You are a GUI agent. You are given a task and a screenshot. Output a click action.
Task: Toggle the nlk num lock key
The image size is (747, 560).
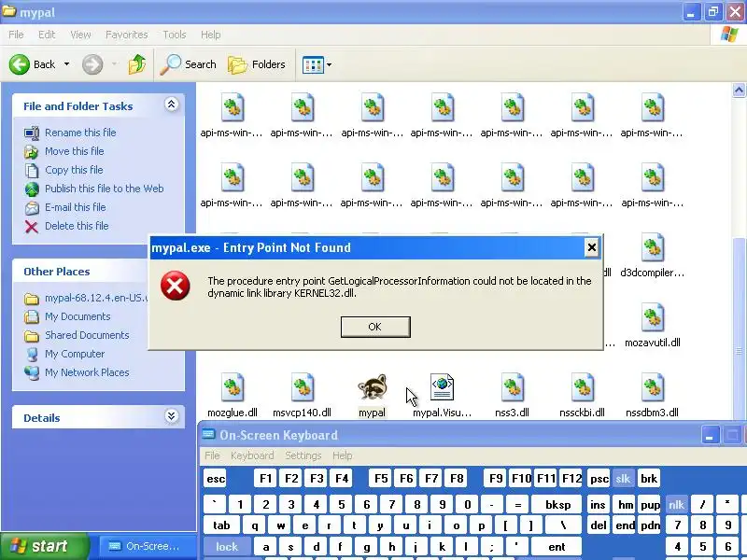676,505
